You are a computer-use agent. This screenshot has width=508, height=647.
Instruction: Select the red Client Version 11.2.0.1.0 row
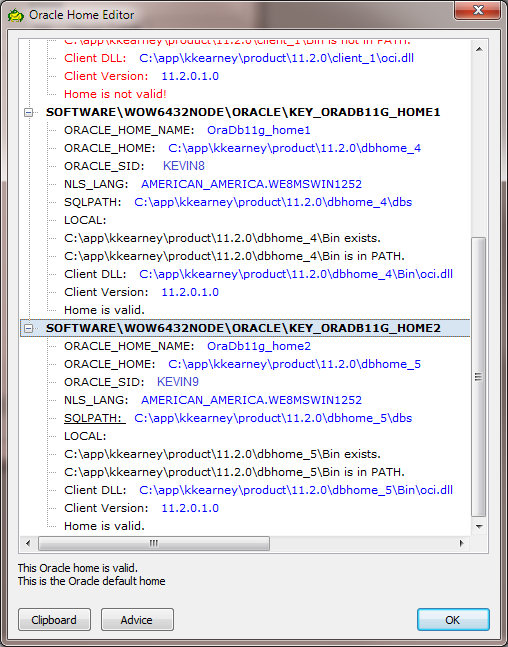(141, 76)
